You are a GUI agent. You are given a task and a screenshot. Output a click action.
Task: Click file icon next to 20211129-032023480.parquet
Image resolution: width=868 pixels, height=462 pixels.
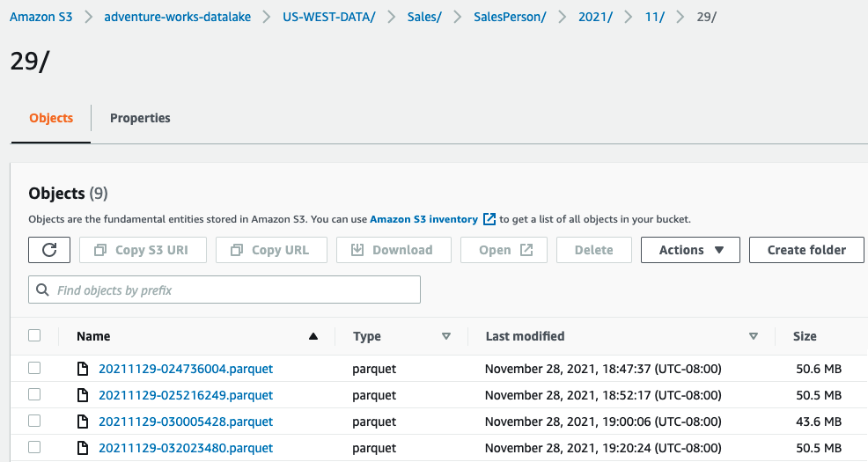click(84, 448)
